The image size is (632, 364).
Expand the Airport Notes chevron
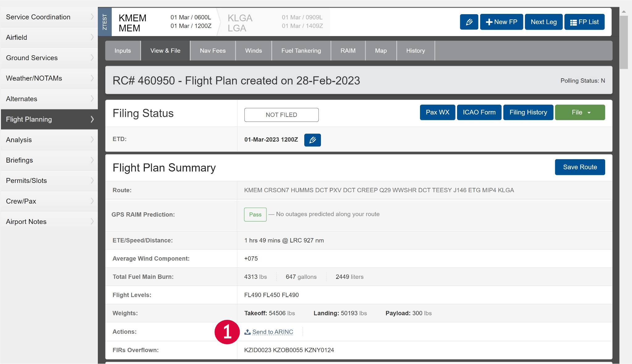92,221
